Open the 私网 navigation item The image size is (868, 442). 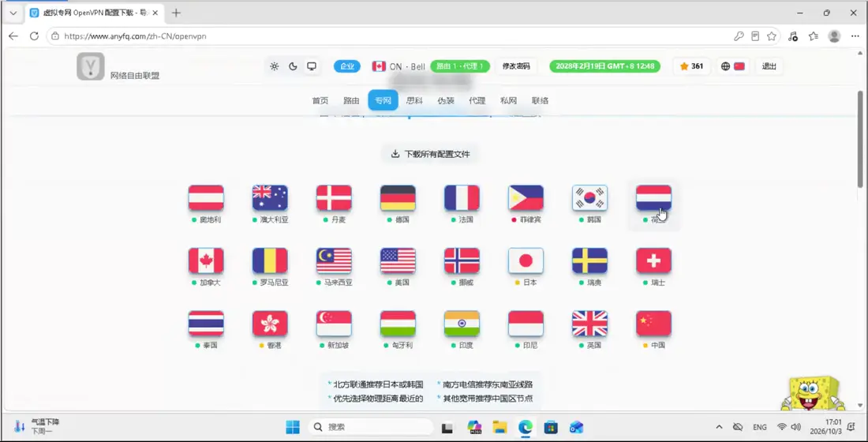point(508,101)
